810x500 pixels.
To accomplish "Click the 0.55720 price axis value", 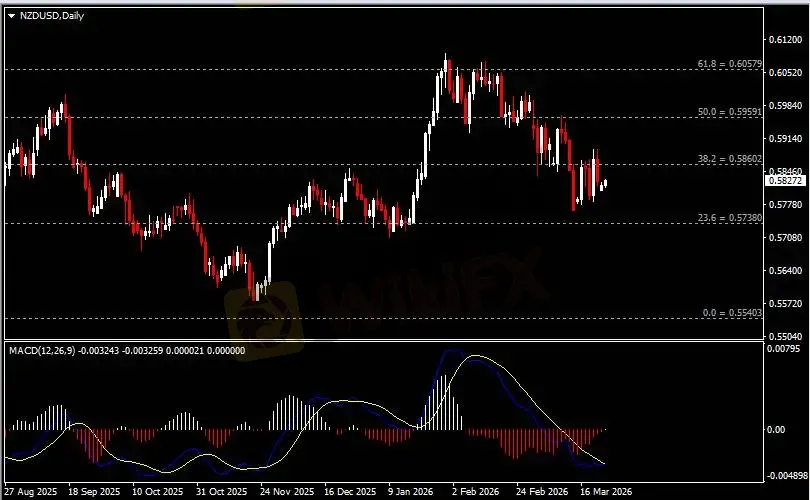I will 785,304.
